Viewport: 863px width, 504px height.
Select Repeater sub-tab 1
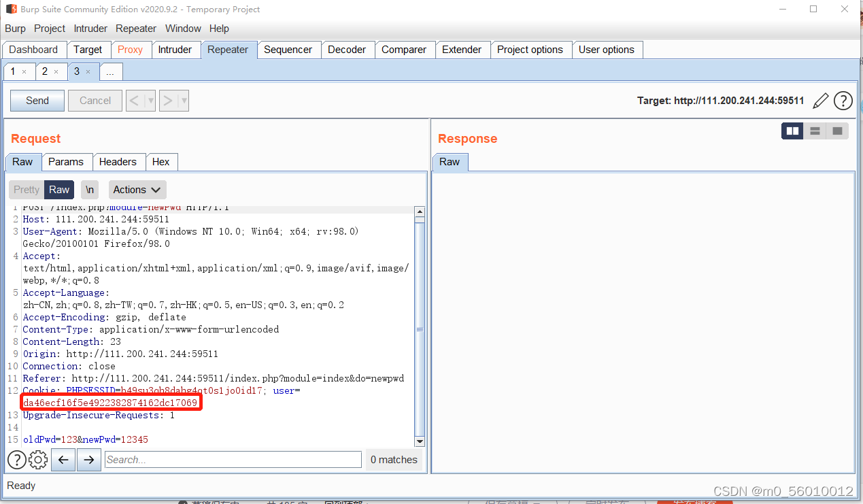pyautogui.click(x=13, y=71)
